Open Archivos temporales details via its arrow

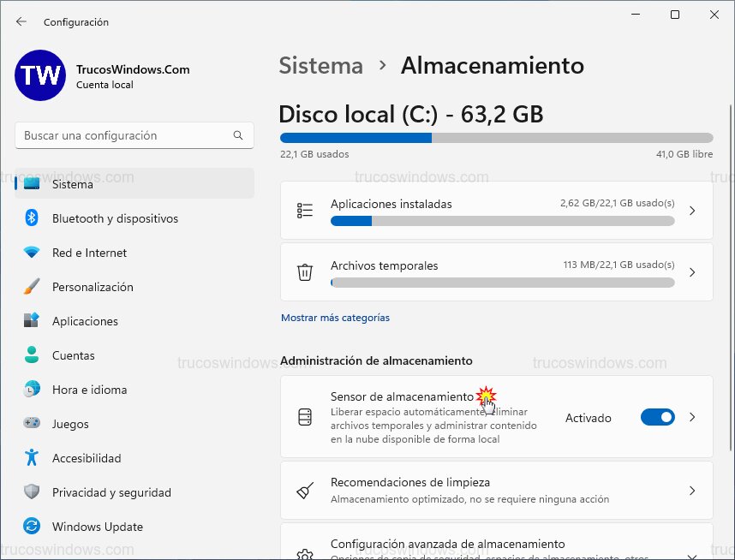click(693, 271)
